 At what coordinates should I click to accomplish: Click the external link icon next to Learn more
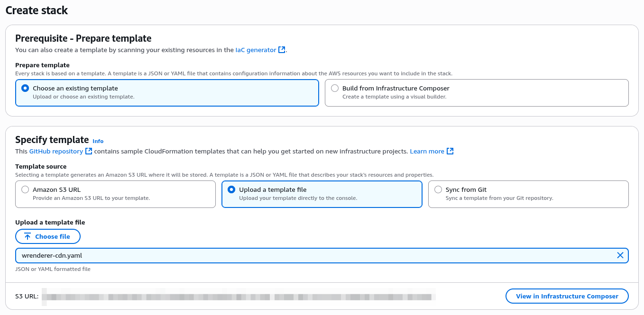pyautogui.click(x=449, y=151)
